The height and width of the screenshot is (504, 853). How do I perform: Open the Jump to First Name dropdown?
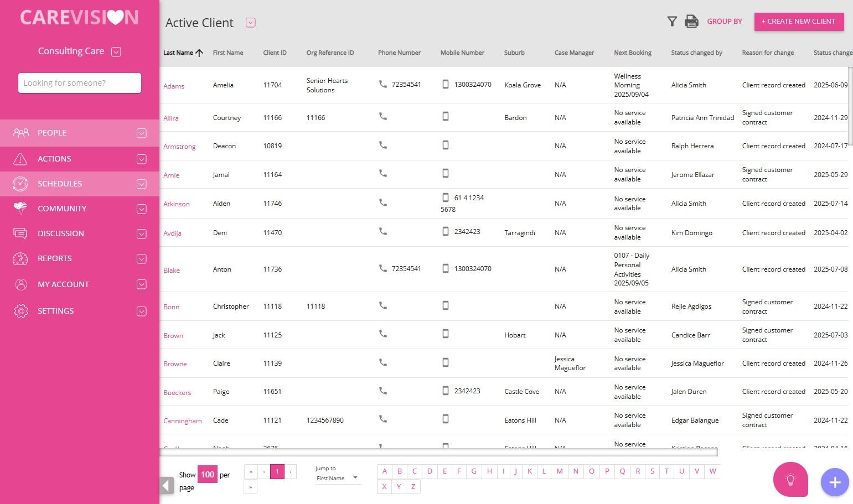(x=337, y=478)
